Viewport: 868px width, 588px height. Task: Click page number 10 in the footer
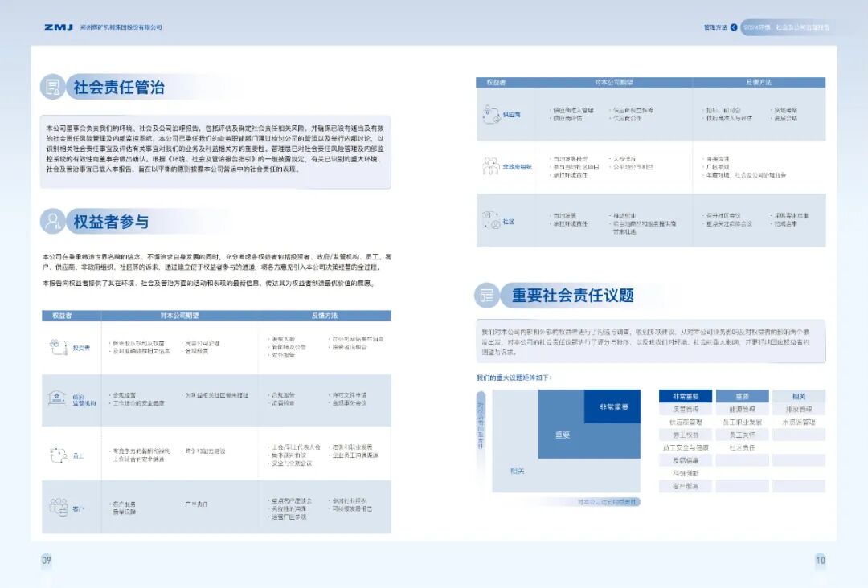click(820, 560)
